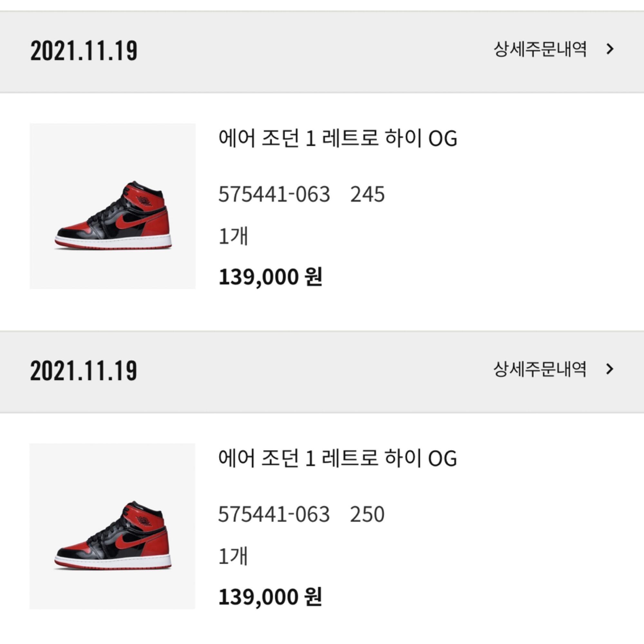The width and height of the screenshot is (644, 644).
Task: Select the first 에어 조던 1 레트로 하이 OG title
Action: [338, 138]
